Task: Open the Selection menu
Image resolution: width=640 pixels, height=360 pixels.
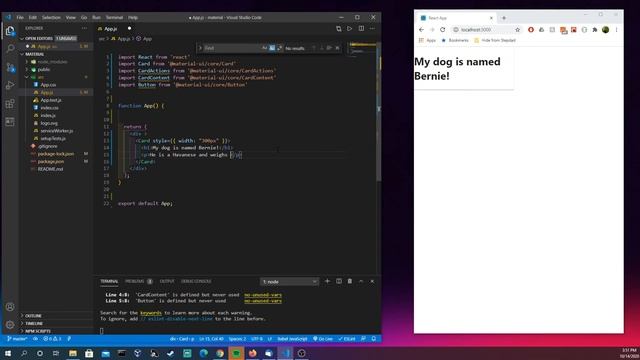Action: (51, 18)
